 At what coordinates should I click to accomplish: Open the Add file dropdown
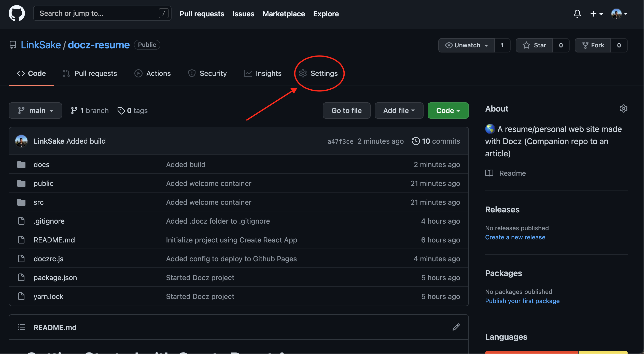pos(399,111)
